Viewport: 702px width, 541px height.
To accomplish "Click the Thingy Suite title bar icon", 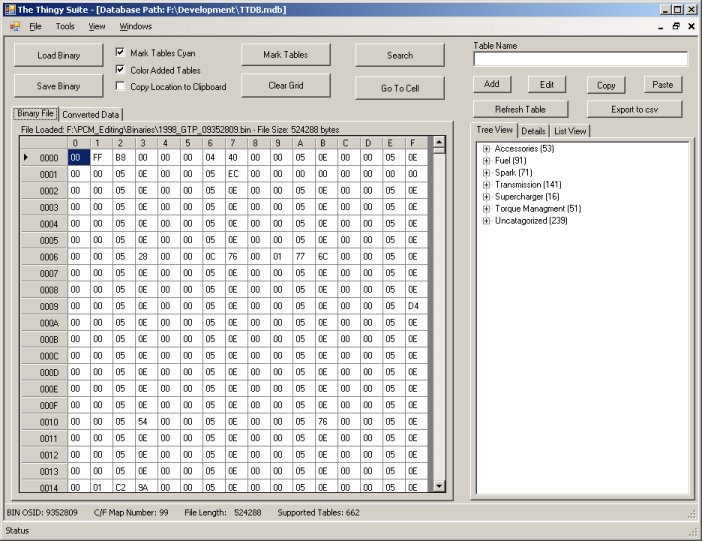I will point(10,9).
